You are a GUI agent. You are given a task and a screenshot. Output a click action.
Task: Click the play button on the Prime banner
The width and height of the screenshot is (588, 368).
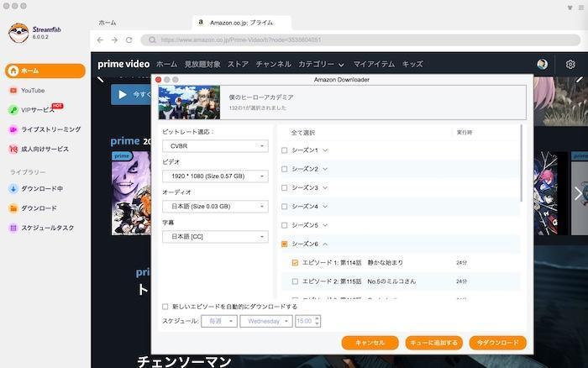pyautogui.click(x=123, y=95)
